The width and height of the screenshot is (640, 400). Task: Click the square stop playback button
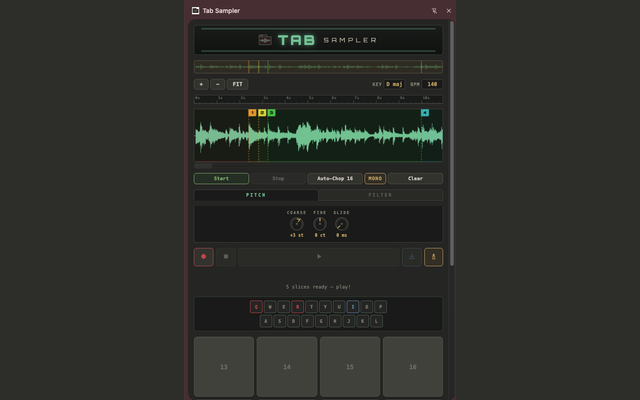(226, 257)
